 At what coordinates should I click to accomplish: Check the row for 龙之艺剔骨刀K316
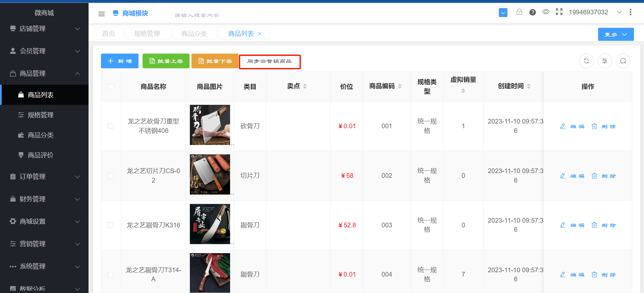click(x=111, y=225)
